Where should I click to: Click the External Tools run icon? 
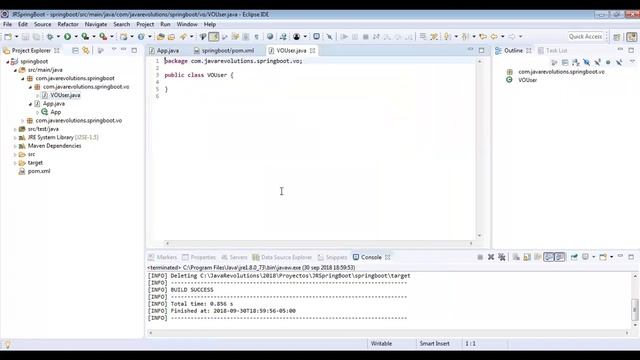103,37
